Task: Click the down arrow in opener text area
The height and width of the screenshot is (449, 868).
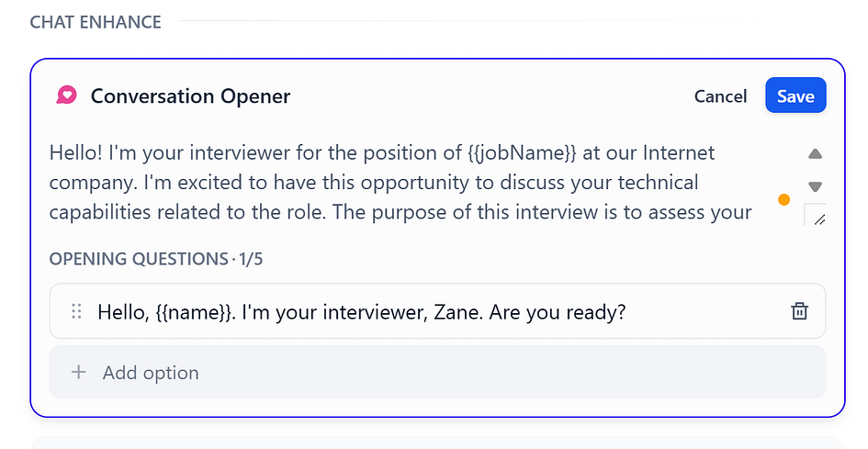Action: tap(815, 186)
